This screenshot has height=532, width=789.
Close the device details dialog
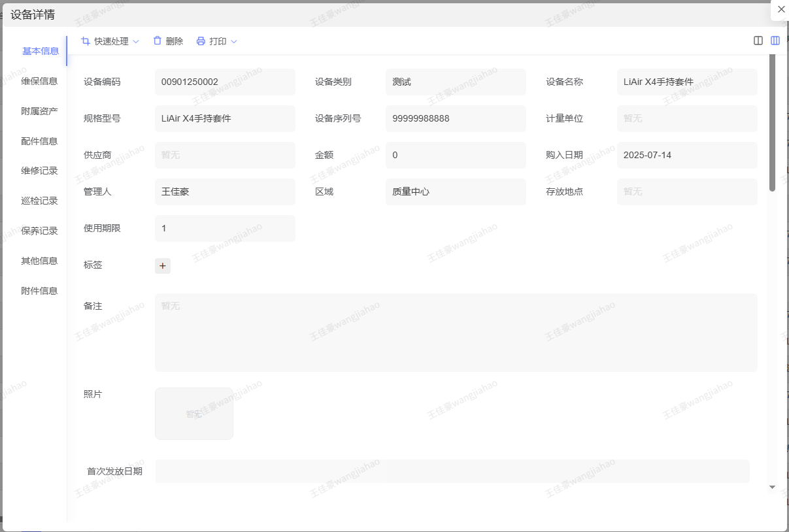click(781, 9)
